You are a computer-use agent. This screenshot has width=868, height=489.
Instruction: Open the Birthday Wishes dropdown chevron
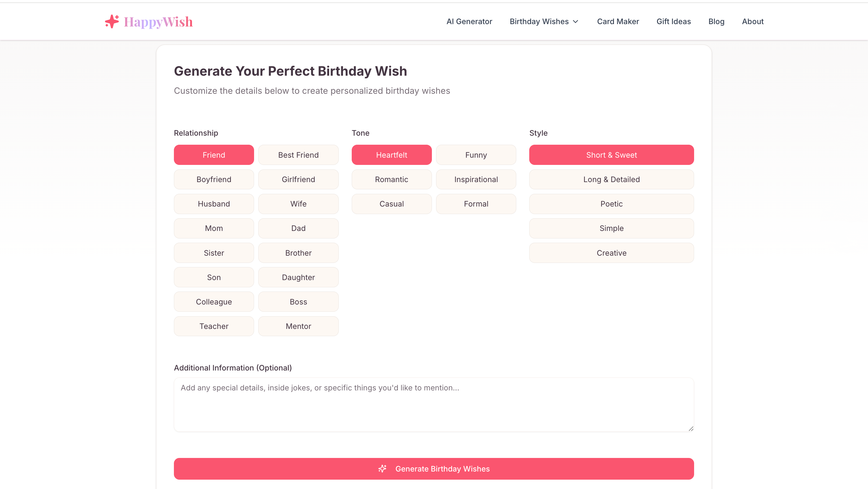(575, 21)
